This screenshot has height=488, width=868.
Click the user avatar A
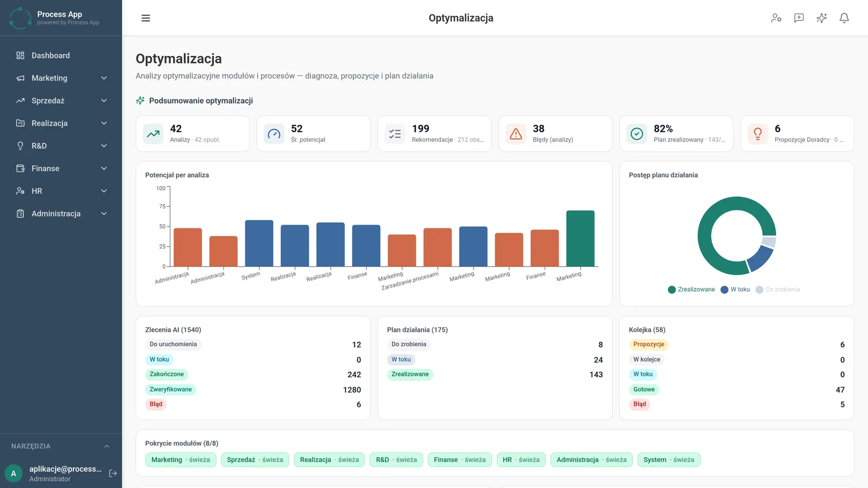(14, 473)
